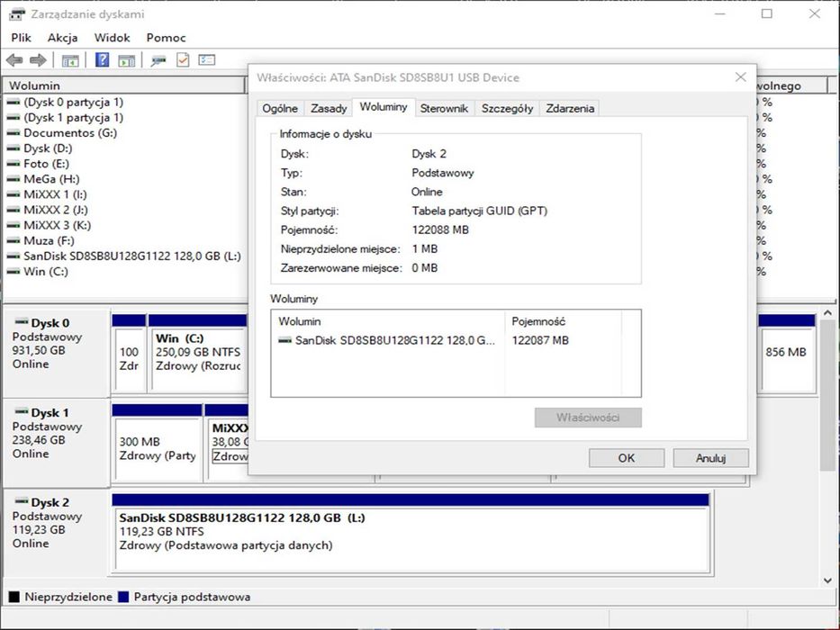The height and width of the screenshot is (630, 840).
Task: Click the rescan disks magnifier icon
Action: 158,60
